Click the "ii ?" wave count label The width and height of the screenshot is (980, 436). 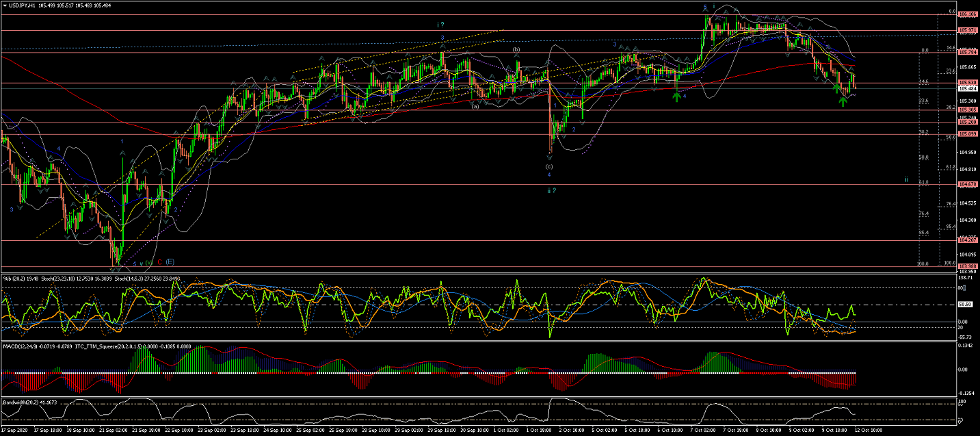[x=551, y=190]
